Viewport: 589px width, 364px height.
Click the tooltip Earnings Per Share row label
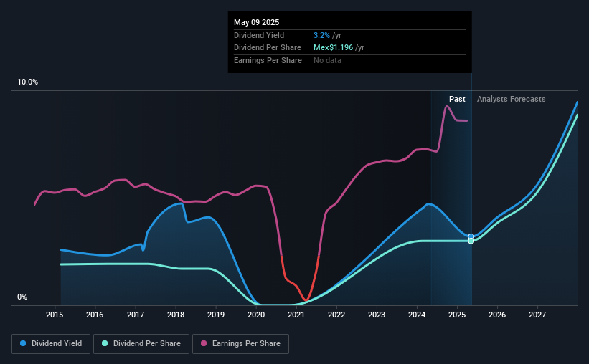pyautogui.click(x=268, y=60)
